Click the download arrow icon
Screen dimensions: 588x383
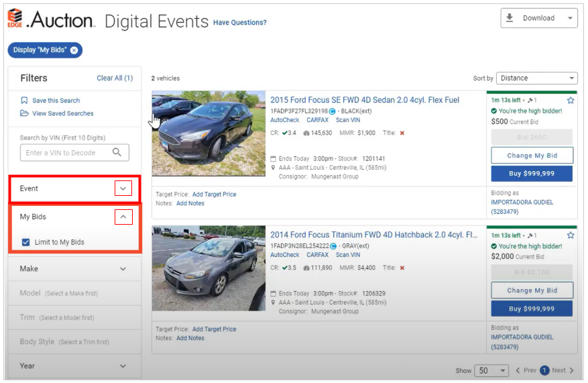[x=510, y=17]
